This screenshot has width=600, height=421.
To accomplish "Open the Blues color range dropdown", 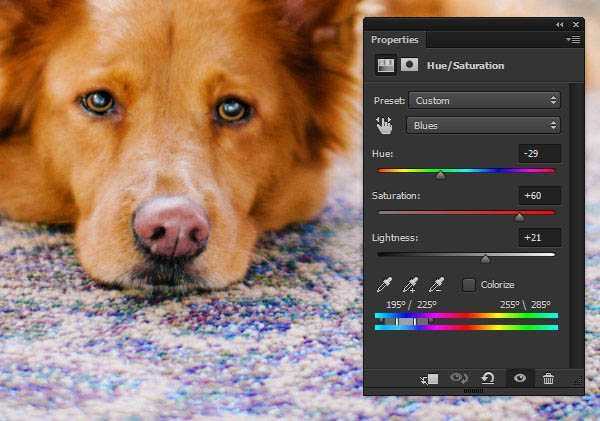I will click(x=484, y=125).
